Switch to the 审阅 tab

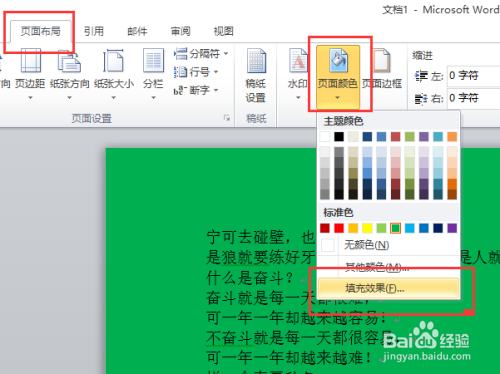click(x=180, y=31)
